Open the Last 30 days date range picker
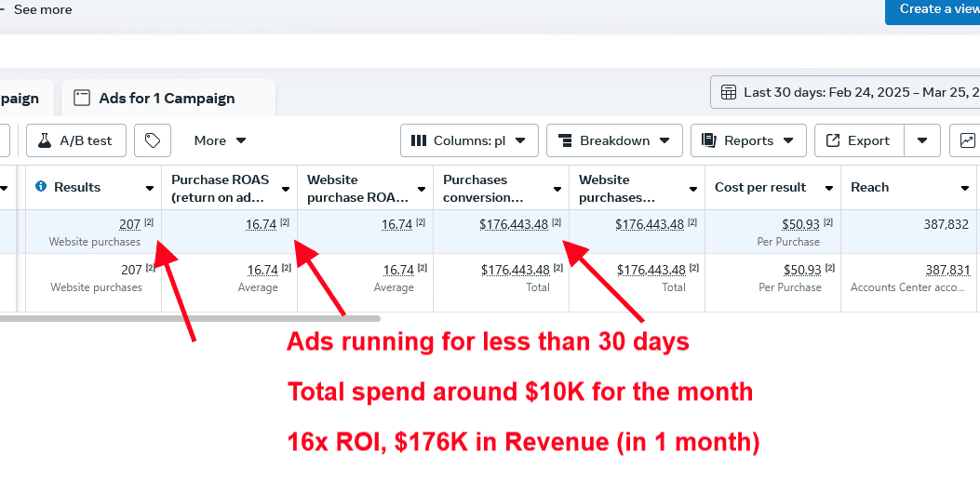 846,92
